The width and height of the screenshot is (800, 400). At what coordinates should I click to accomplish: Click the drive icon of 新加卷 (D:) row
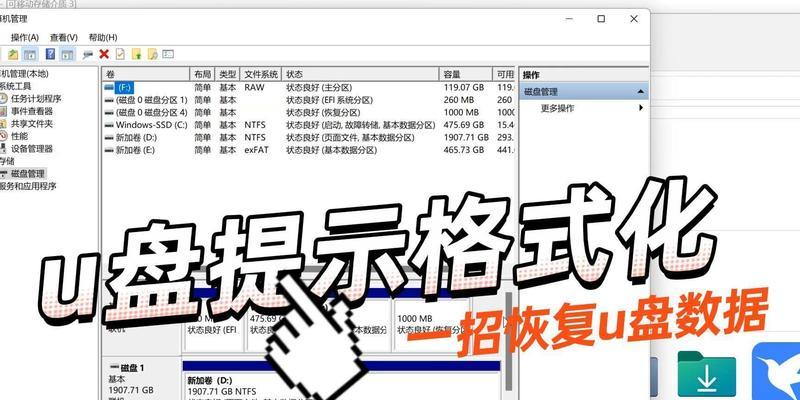[109, 138]
